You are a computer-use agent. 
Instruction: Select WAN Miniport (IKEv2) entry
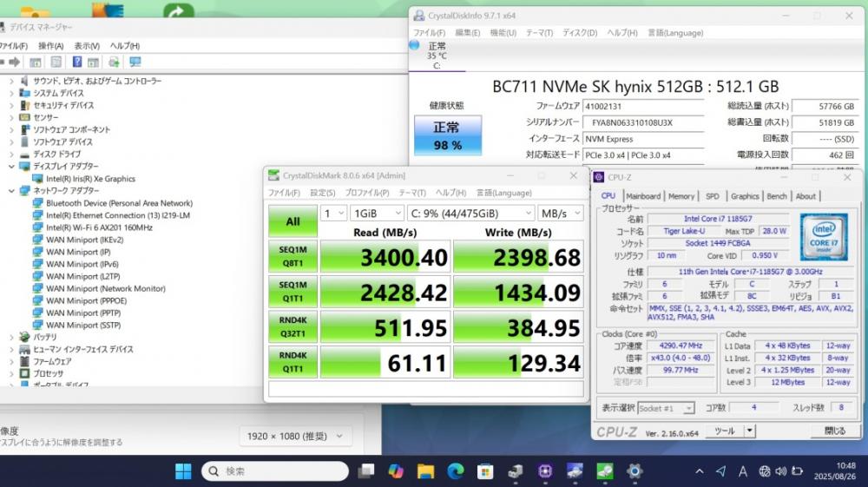pos(85,240)
